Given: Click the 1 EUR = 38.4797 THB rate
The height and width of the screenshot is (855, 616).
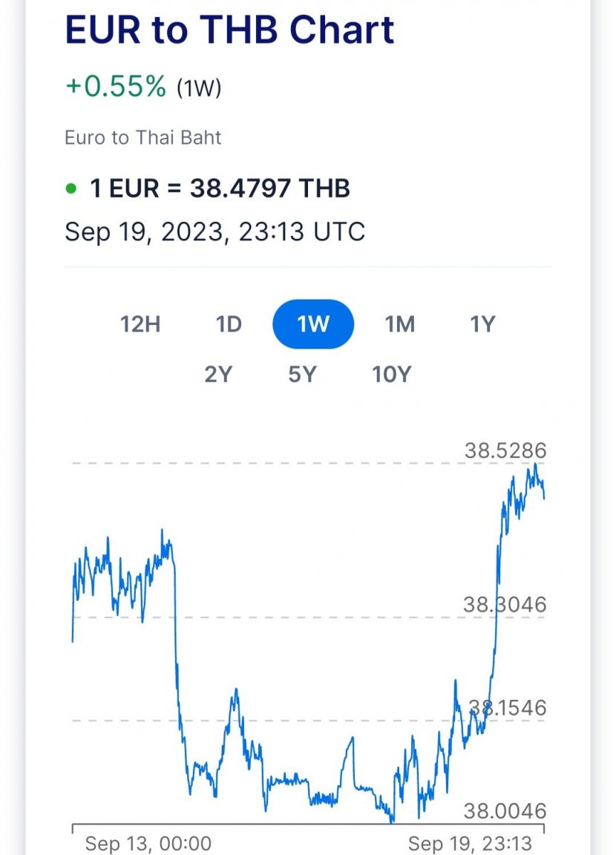Looking at the screenshot, I should [220, 189].
